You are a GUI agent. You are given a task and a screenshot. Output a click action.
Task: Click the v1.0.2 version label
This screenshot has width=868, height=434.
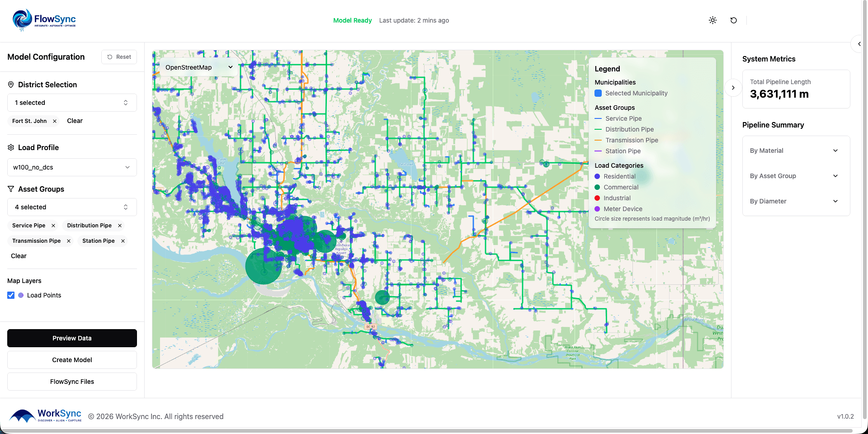point(845,416)
